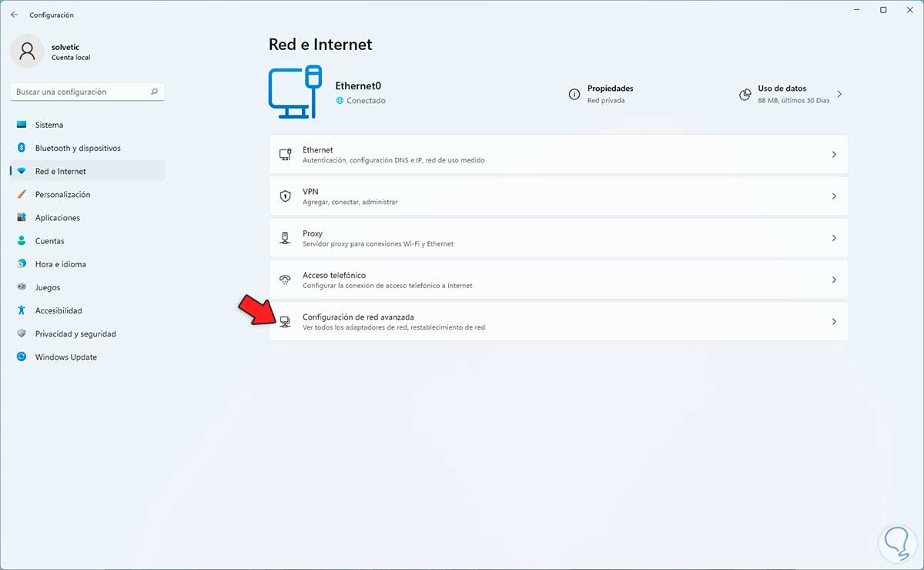Screen dimensions: 924x570
Task: Open Uso de datos chevron arrow
Action: click(x=839, y=94)
